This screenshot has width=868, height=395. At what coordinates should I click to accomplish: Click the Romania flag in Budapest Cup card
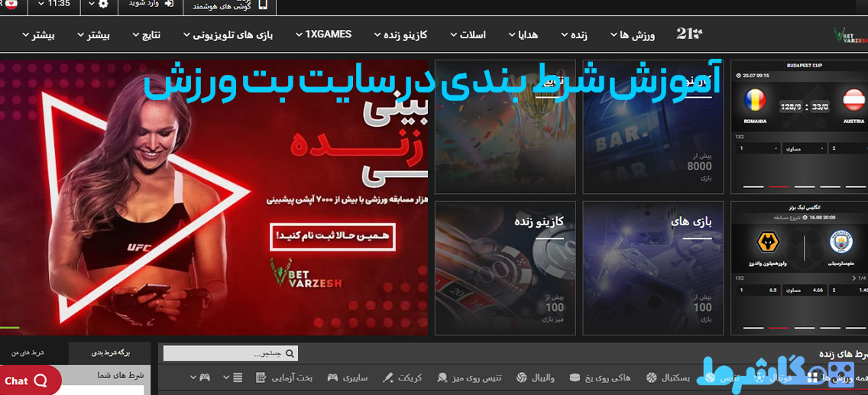click(756, 101)
